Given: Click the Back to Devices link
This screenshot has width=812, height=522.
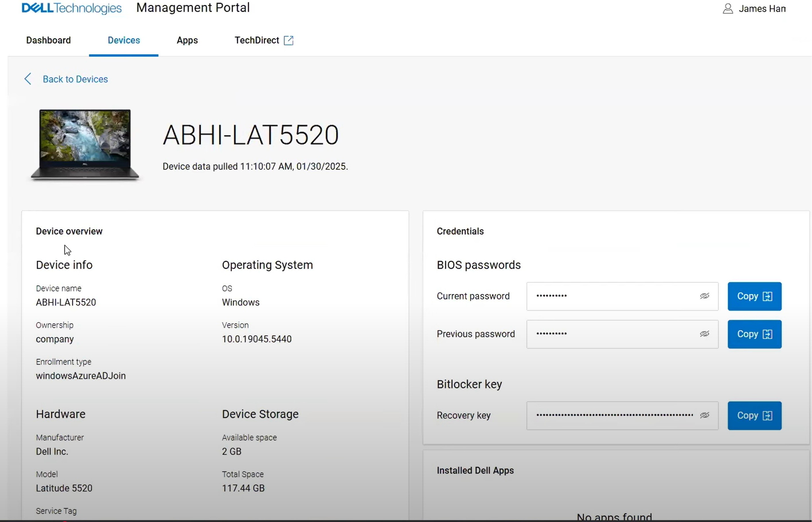Looking at the screenshot, I should click(x=75, y=79).
